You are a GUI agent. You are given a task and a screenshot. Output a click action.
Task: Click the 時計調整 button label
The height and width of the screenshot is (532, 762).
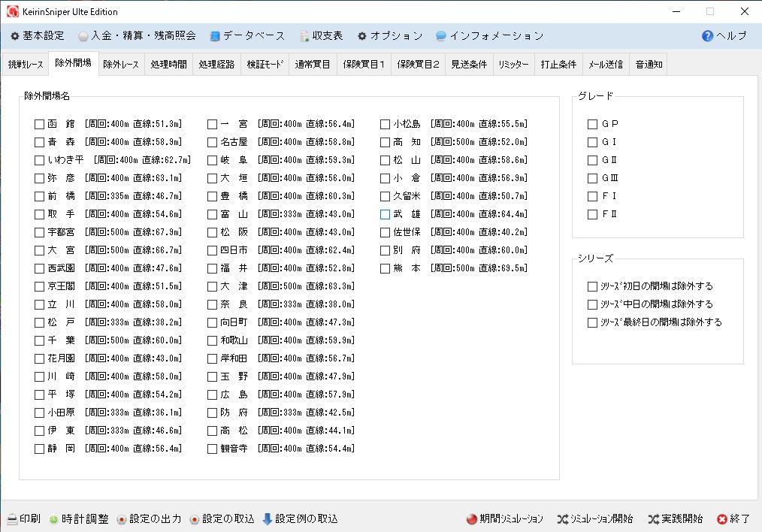pos(85,519)
